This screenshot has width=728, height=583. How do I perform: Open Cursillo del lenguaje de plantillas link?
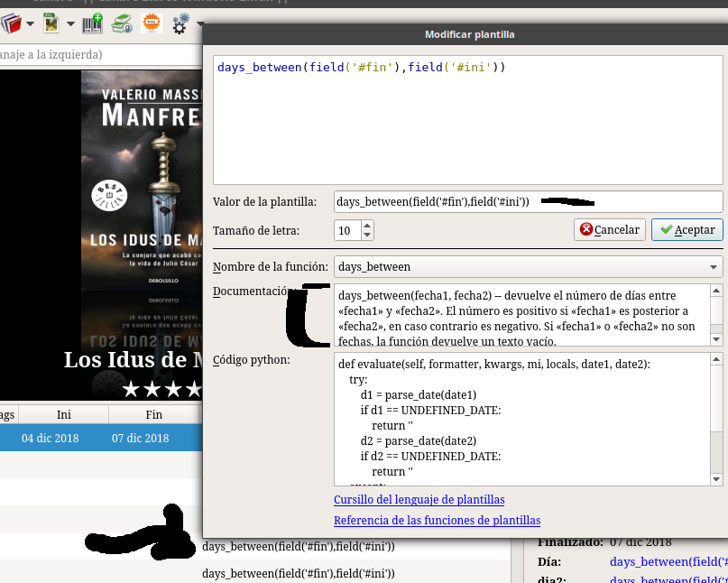419,499
